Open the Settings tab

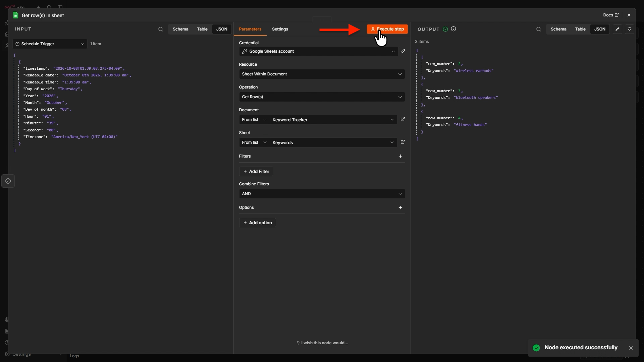pos(280,29)
